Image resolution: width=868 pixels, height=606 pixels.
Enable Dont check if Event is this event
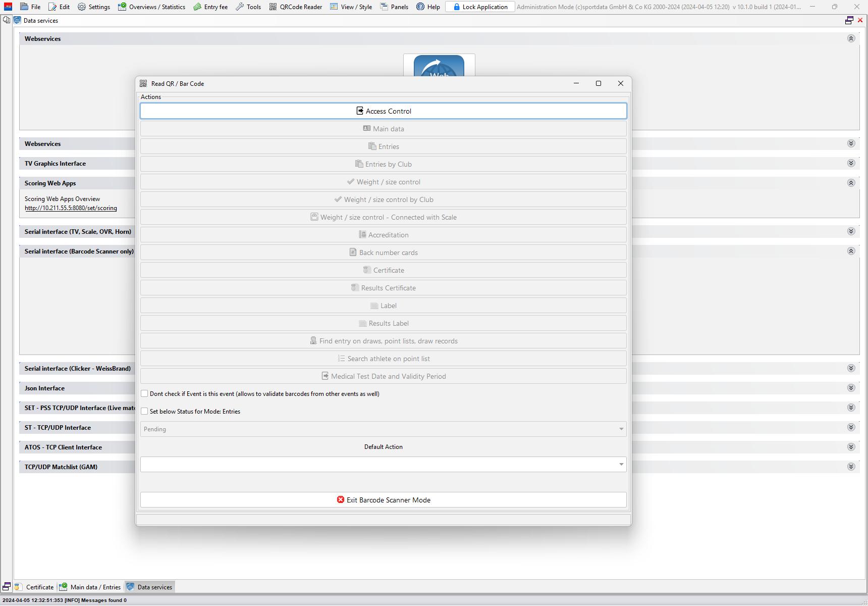click(144, 393)
